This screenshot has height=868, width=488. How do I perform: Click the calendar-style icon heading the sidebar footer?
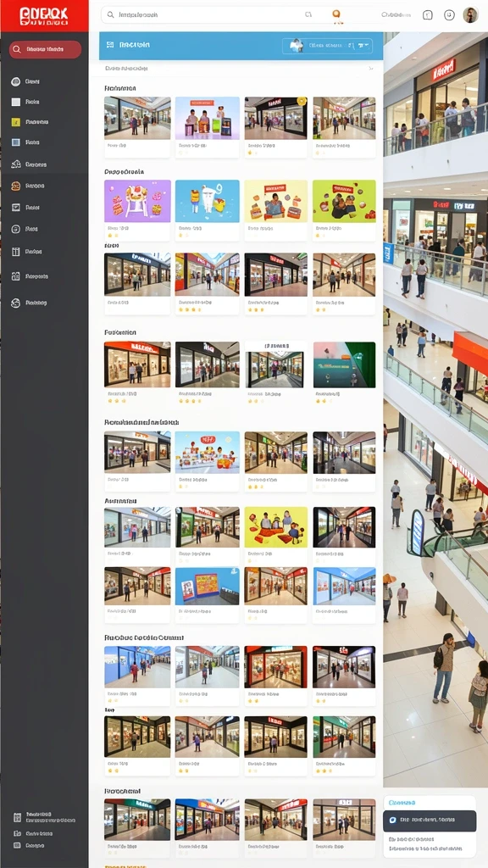[x=17, y=817]
